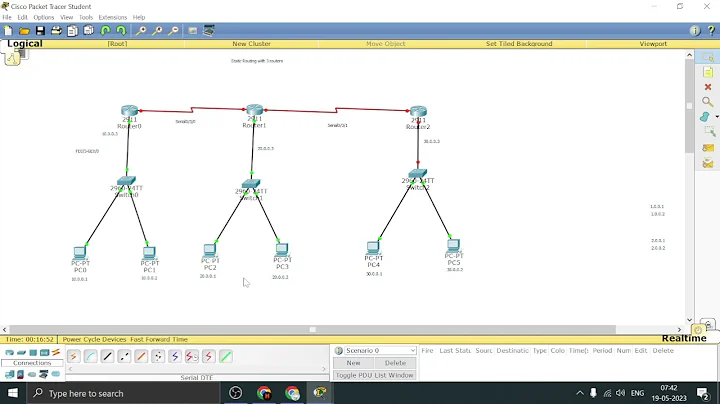
Task: Select the Router1 device in the workspace
Action: click(x=254, y=110)
